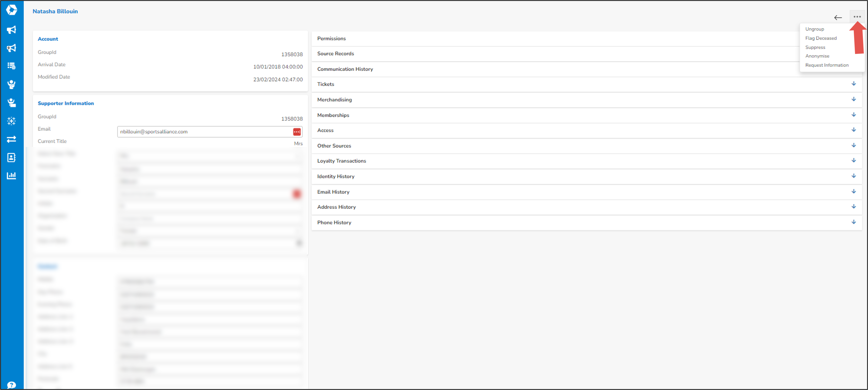868x390 pixels.
Task: Click the back arrow near the top right
Action: (838, 17)
